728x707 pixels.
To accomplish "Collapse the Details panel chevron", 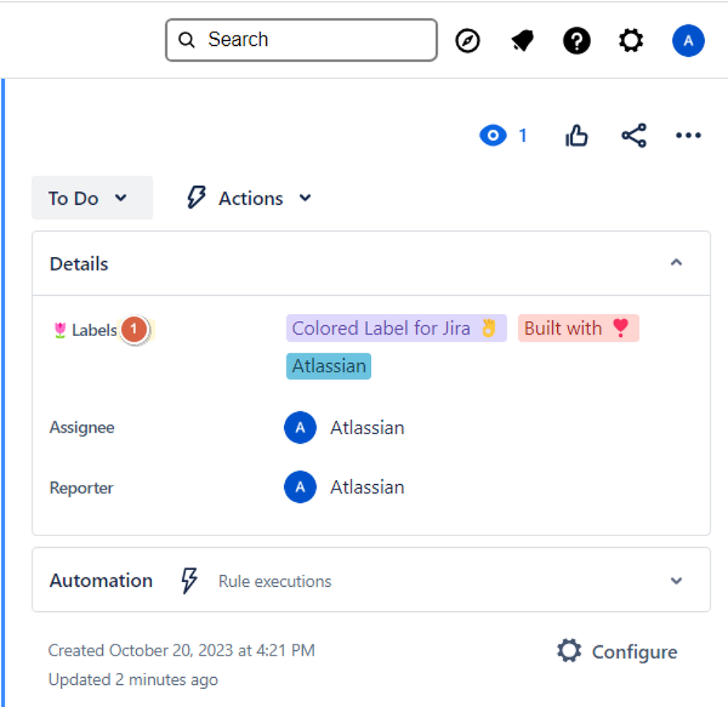I will [676, 263].
